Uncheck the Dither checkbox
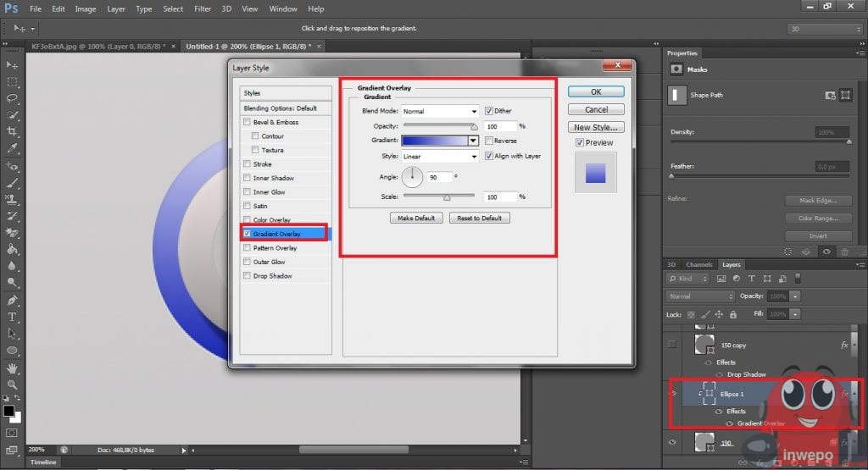The height and width of the screenshot is (470, 868). point(489,111)
